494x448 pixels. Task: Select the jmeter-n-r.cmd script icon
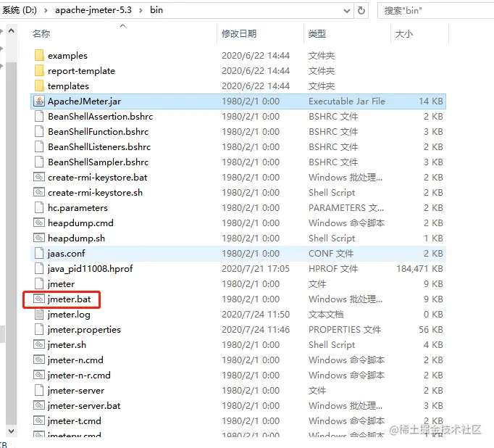point(39,376)
